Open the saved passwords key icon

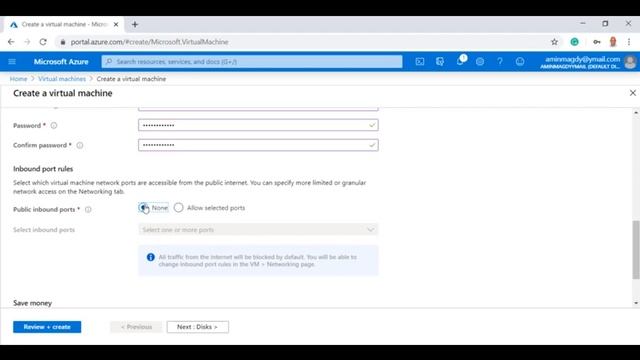coord(597,42)
